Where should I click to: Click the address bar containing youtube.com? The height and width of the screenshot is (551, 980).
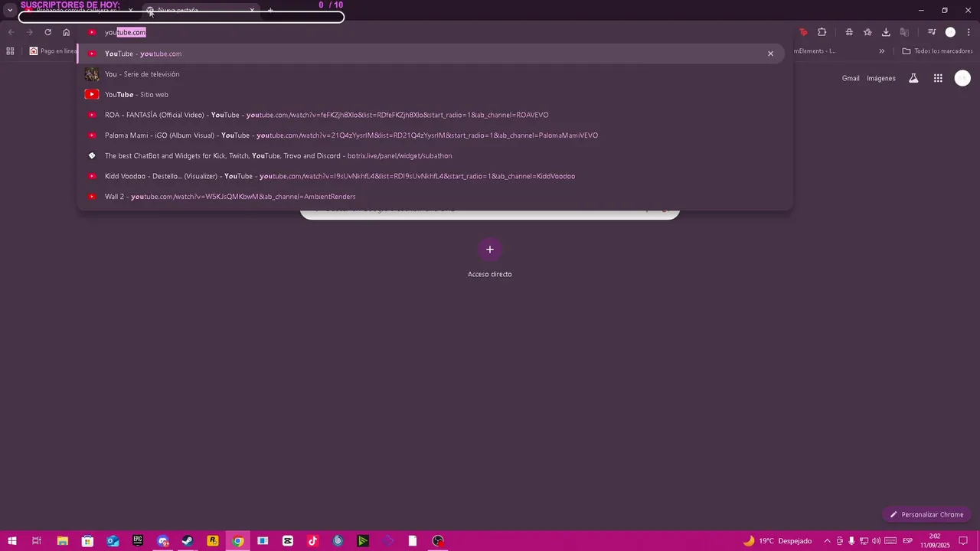click(436, 32)
